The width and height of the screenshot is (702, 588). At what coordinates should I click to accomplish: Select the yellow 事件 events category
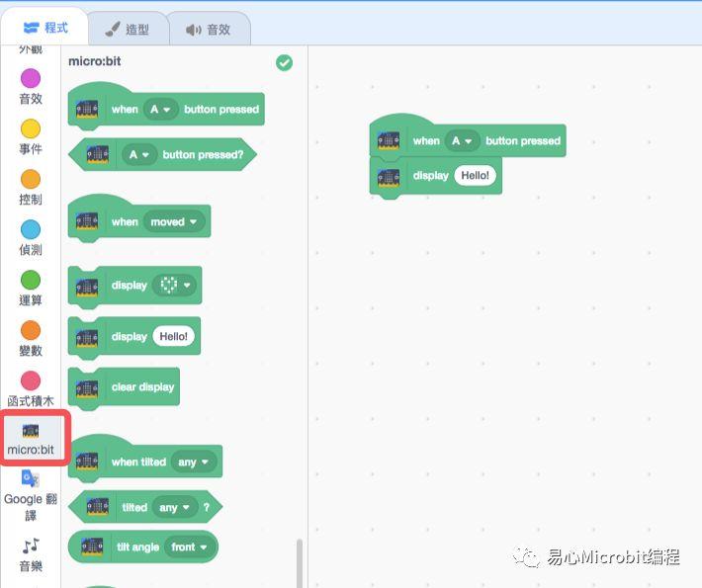(x=31, y=137)
